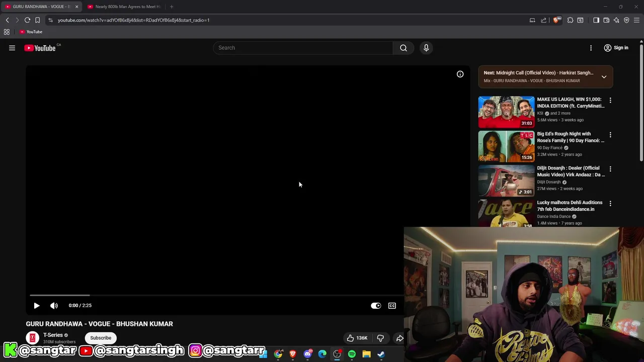Open the KSI channel name link
The width and height of the screenshot is (644, 362).
point(540,113)
